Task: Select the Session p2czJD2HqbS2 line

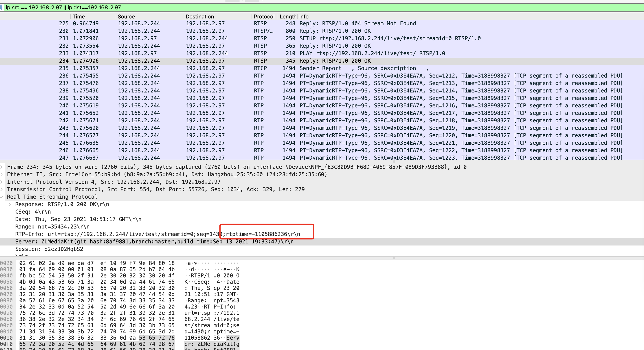Action: 49,249
